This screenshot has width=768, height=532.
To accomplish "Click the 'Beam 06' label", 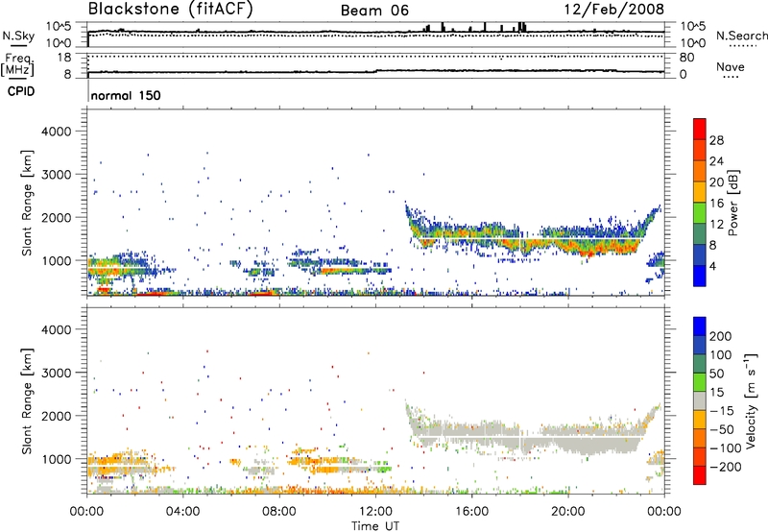I will click(x=374, y=11).
